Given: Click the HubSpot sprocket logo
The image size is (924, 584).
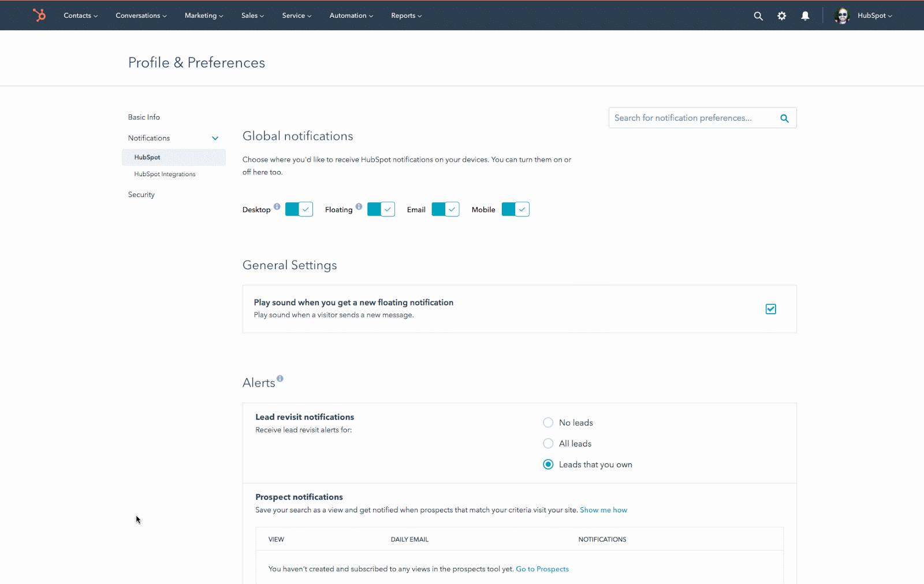Looking at the screenshot, I should (x=39, y=15).
